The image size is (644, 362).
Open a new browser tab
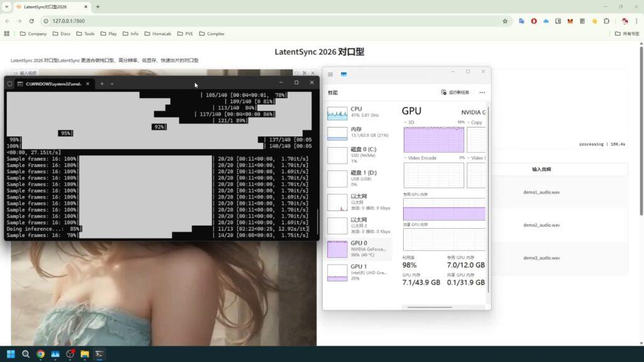(x=97, y=6)
